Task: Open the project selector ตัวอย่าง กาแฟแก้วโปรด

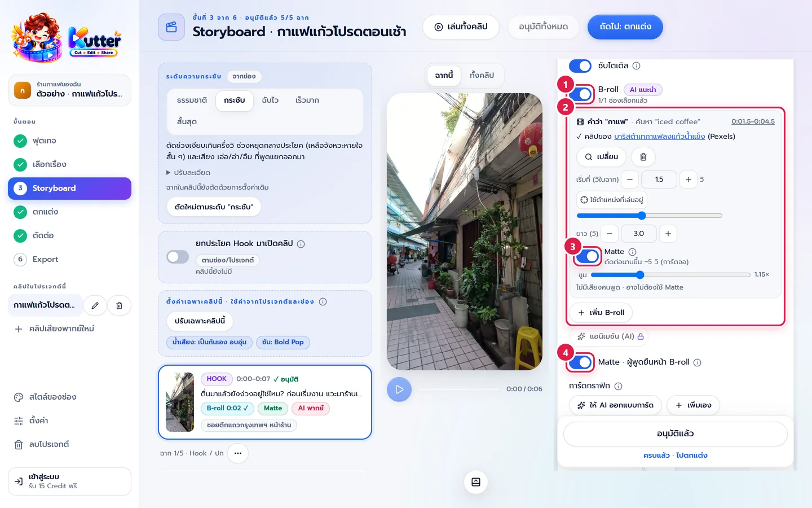Action: coord(69,90)
